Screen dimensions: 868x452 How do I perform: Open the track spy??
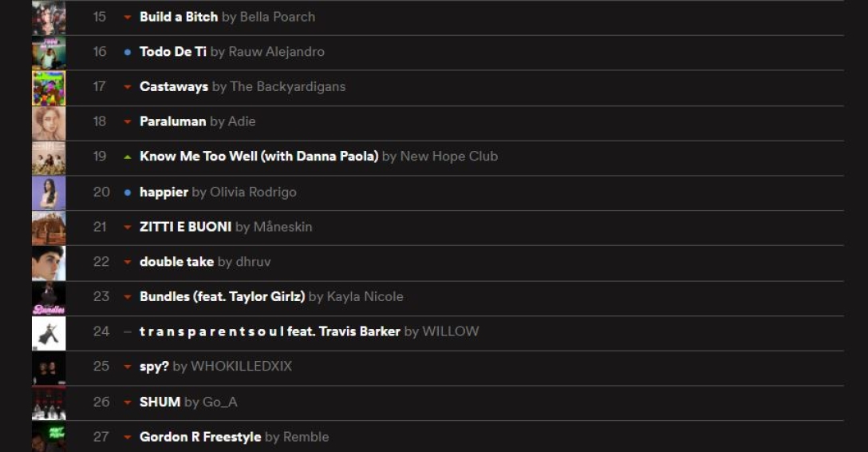point(154,367)
